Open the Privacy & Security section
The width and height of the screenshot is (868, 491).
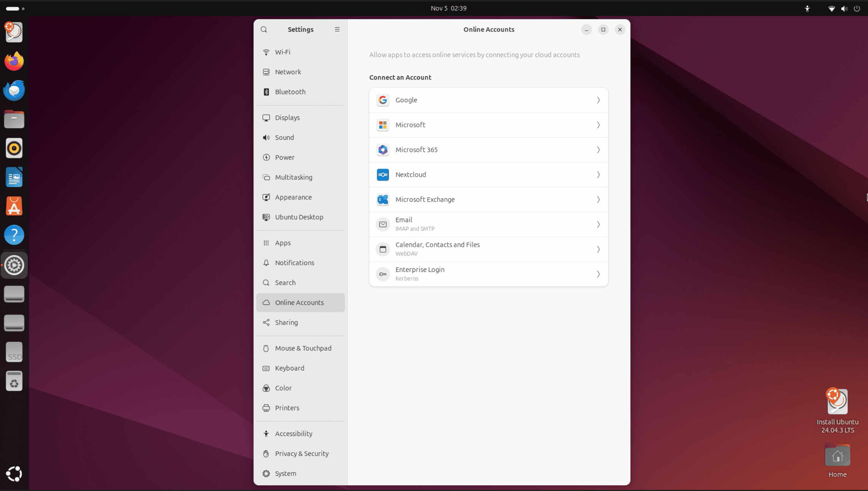(x=301, y=453)
